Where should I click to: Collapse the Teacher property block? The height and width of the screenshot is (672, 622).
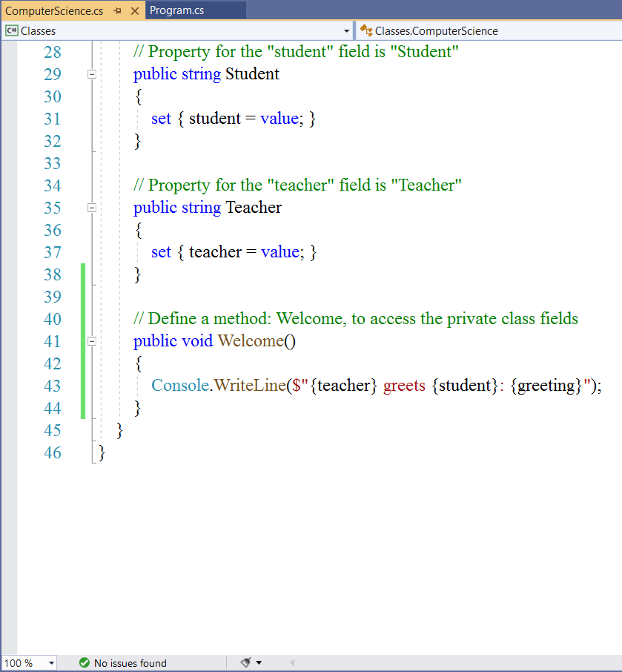pyautogui.click(x=92, y=208)
